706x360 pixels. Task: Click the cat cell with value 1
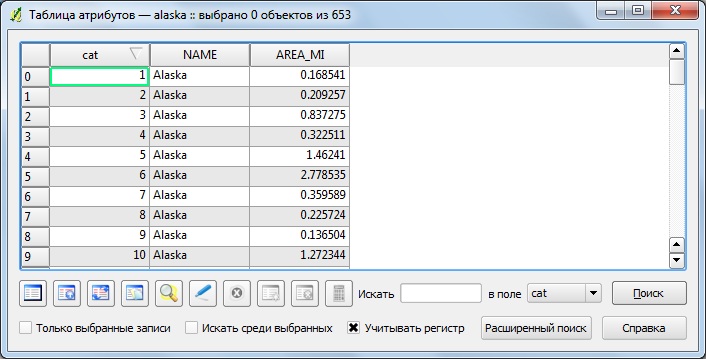point(100,76)
